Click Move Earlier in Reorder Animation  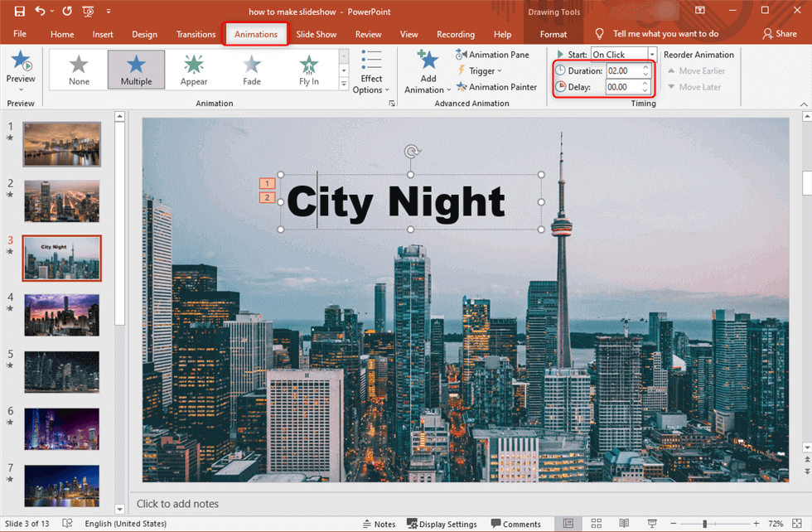point(697,71)
